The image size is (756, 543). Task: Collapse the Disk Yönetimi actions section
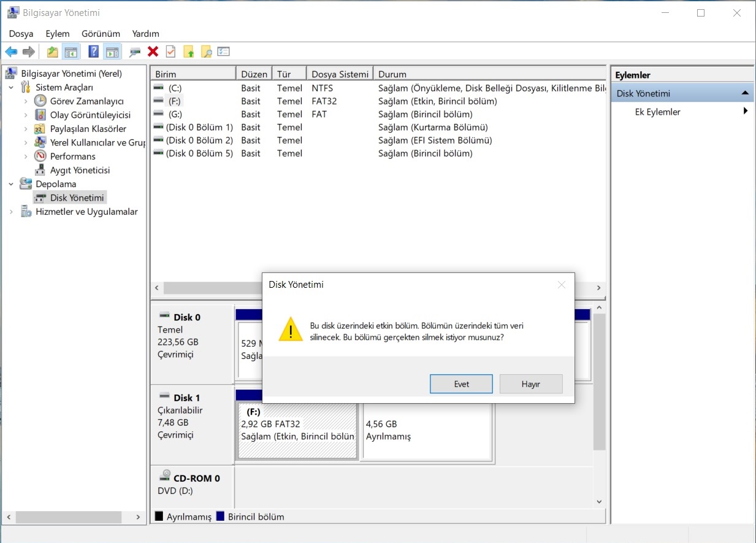coord(745,93)
